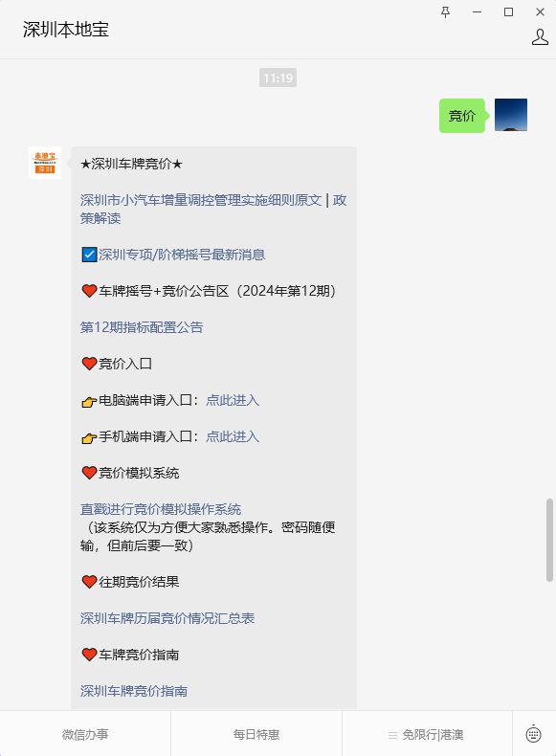This screenshot has width=556, height=756.
Task: Open the account profile icon
Action: 540,37
